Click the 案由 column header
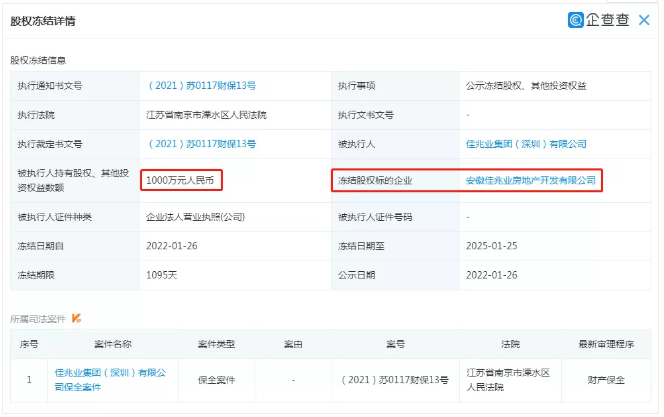The height and width of the screenshot is (417, 664). tap(293, 344)
